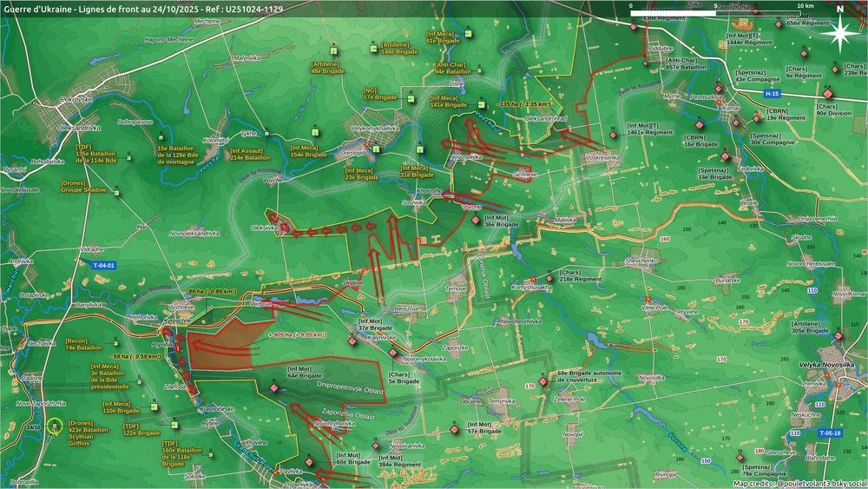868x489 pixels.
Task: Click the north compass rose
Action: click(x=839, y=33)
